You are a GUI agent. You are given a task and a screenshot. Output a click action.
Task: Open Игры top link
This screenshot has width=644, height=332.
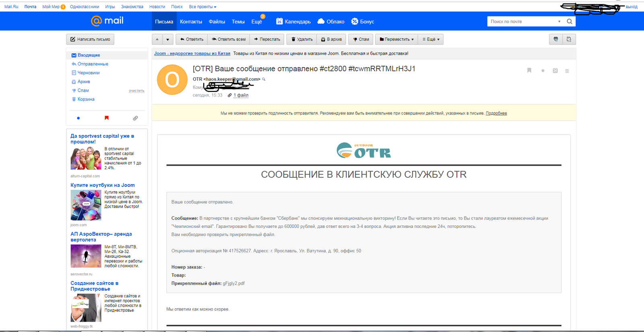pos(110,7)
